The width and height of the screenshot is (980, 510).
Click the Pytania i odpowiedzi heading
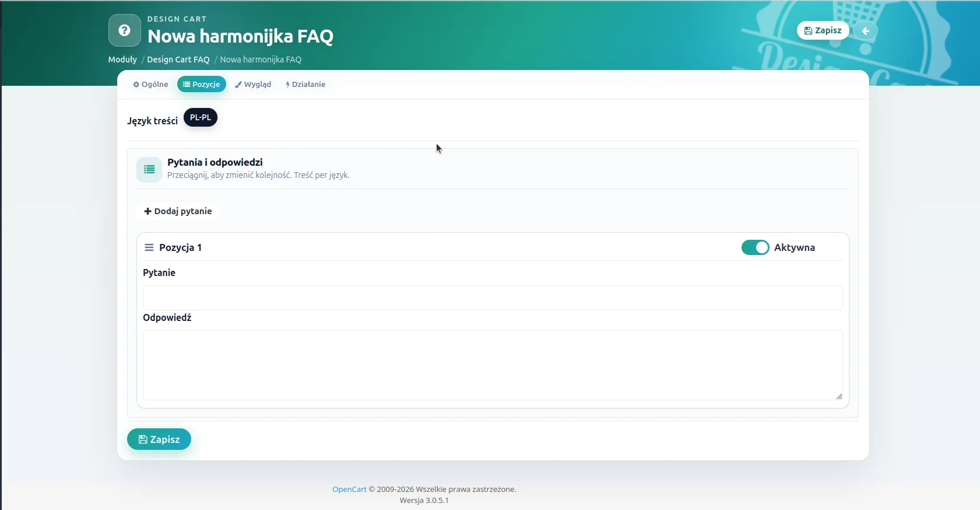click(x=215, y=162)
